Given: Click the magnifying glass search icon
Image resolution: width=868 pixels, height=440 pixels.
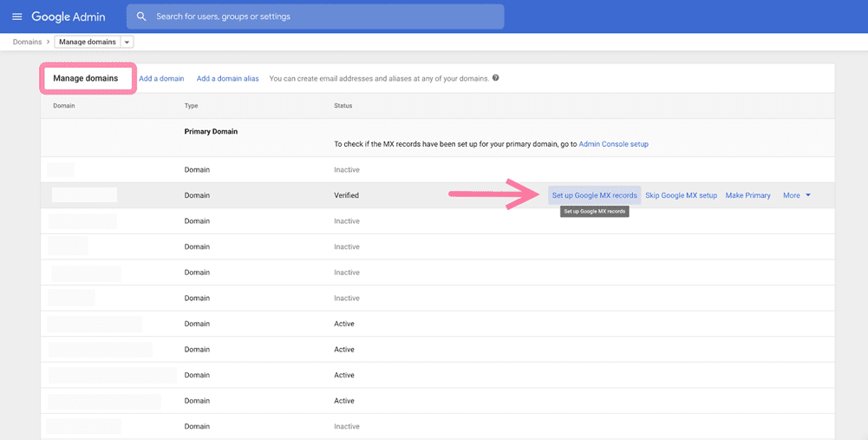Looking at the screenshot, I should (x=142, y=16).
